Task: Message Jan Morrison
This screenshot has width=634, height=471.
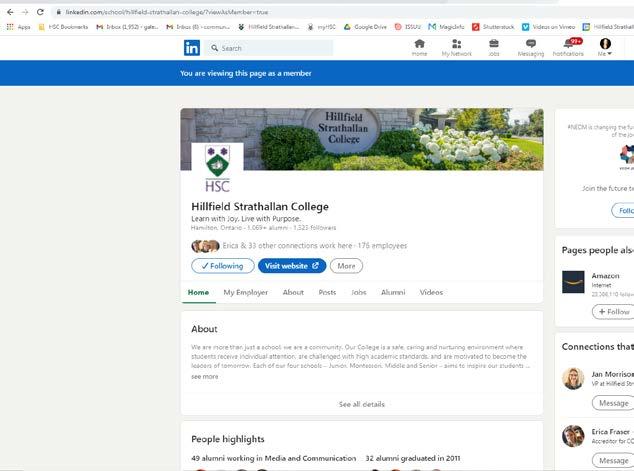Action: pos(613,403)
